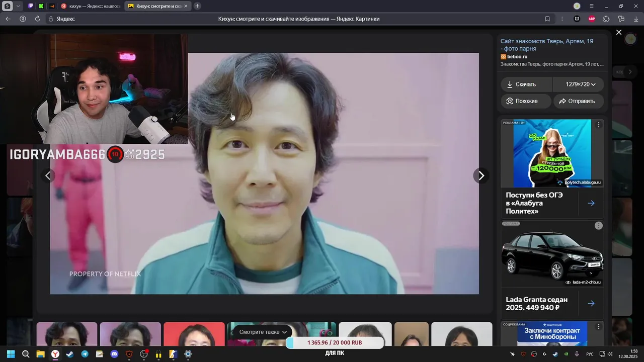Open volume control in system tray
Viewport: 644px width, 362px height.
pyautogui.click(x=610, y=354)
